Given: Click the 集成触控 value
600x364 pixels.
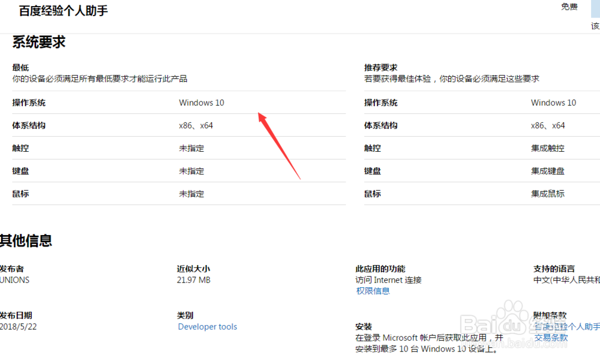Looking at the screenshot, I should (x=548, y=148).
